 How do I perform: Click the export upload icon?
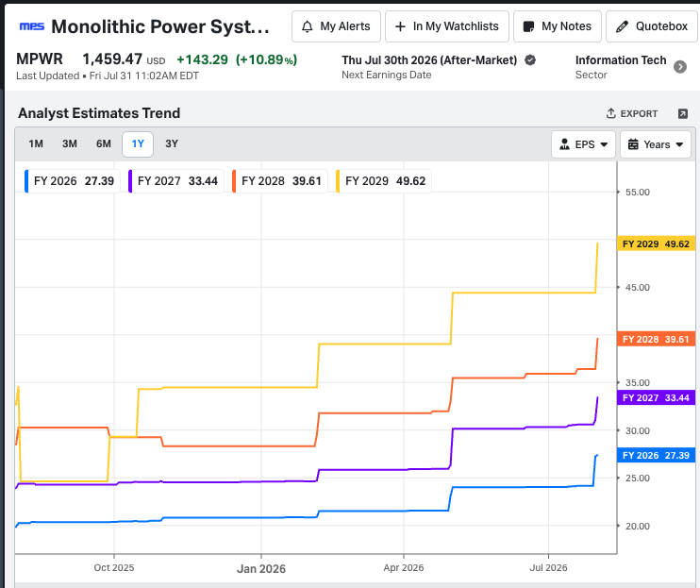coord(611,113)
